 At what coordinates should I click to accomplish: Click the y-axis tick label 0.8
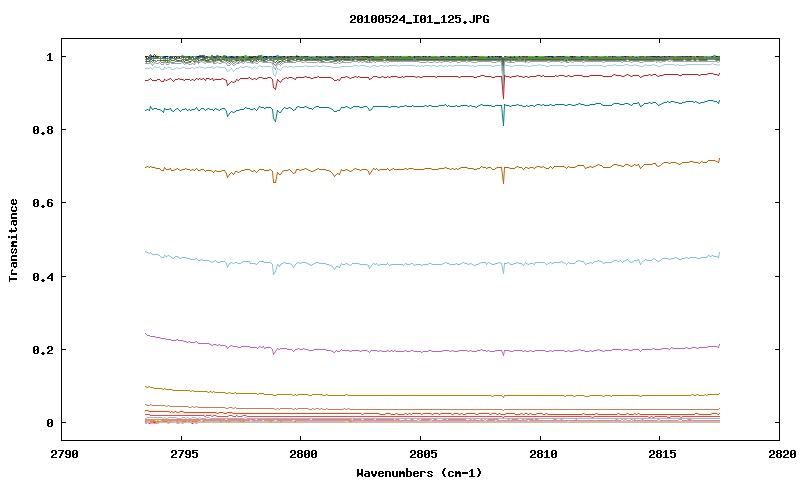click(x=43, y=130)
